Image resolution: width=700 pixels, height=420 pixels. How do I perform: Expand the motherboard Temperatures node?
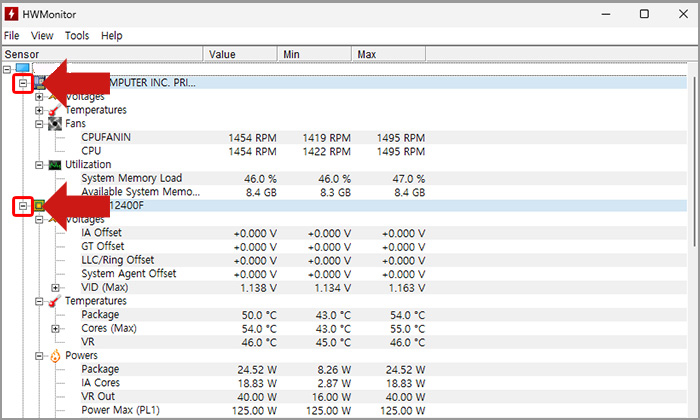(39, 110)
